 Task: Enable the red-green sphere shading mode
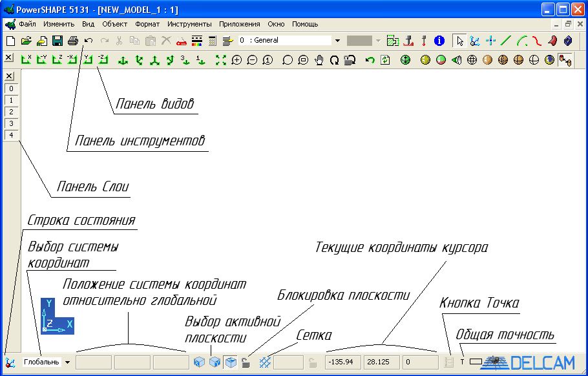point(441,60)
